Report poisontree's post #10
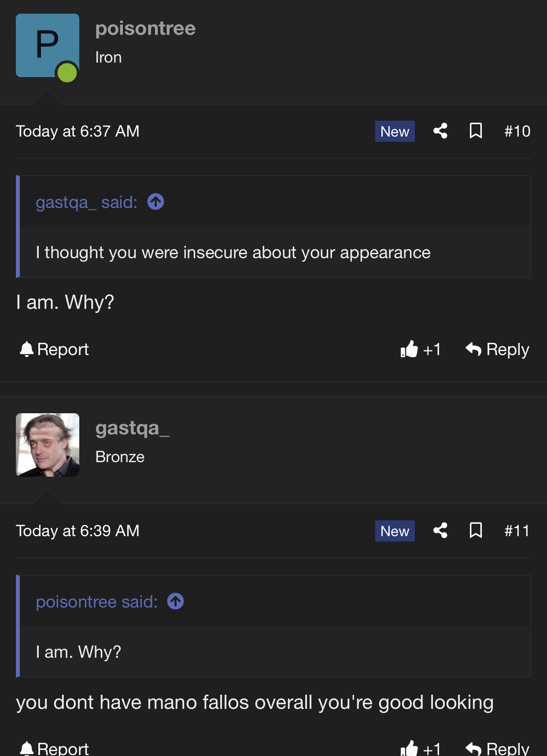Image resolution: width=547 pixels, height=756 pixels. pos(54,349)
